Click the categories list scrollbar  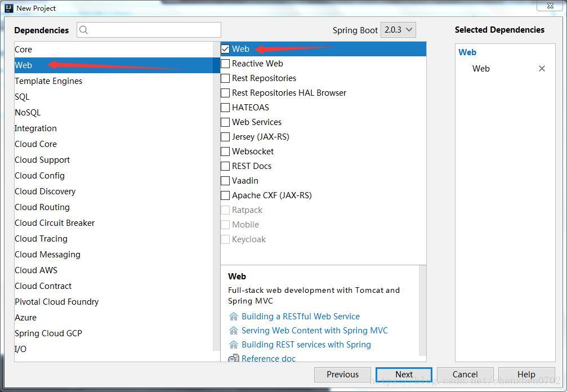[217, 197]
